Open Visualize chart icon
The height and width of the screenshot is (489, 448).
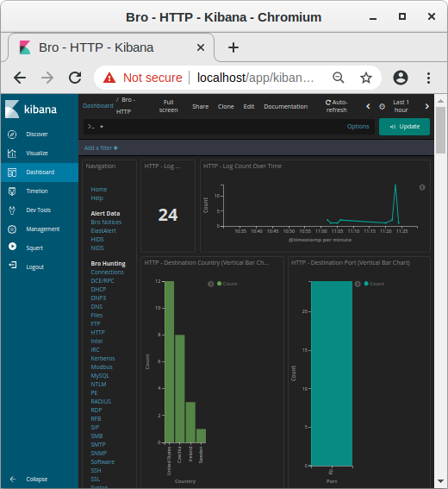[x=12, y=154]
